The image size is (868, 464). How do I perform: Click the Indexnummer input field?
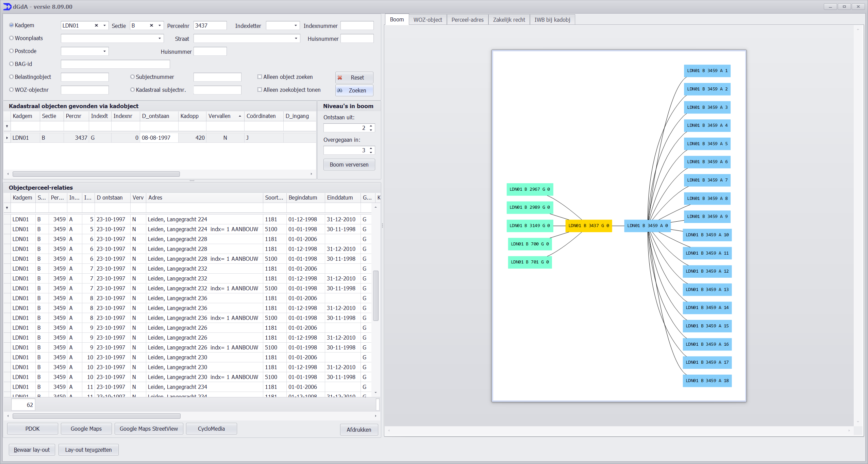click(357, 25)
